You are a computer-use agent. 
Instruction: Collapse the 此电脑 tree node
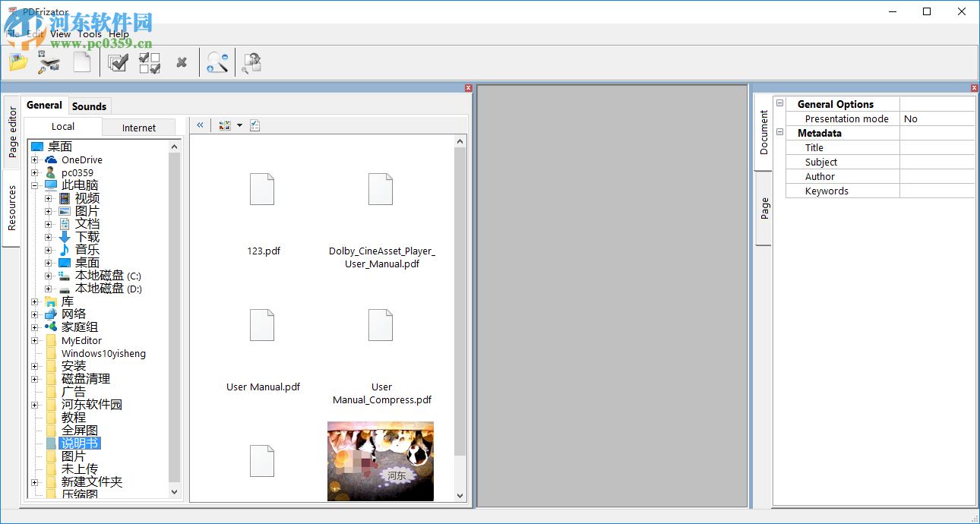click(34, 185)
